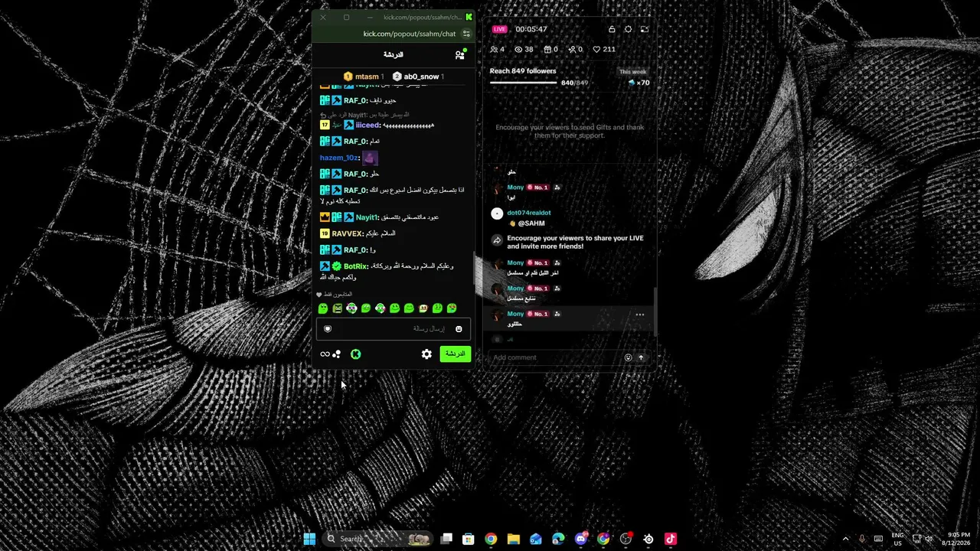Image resolution: width=980 pixels, height=551 pixels.
Task: Click the gift box count icon
Action: [x=547, y=50]
